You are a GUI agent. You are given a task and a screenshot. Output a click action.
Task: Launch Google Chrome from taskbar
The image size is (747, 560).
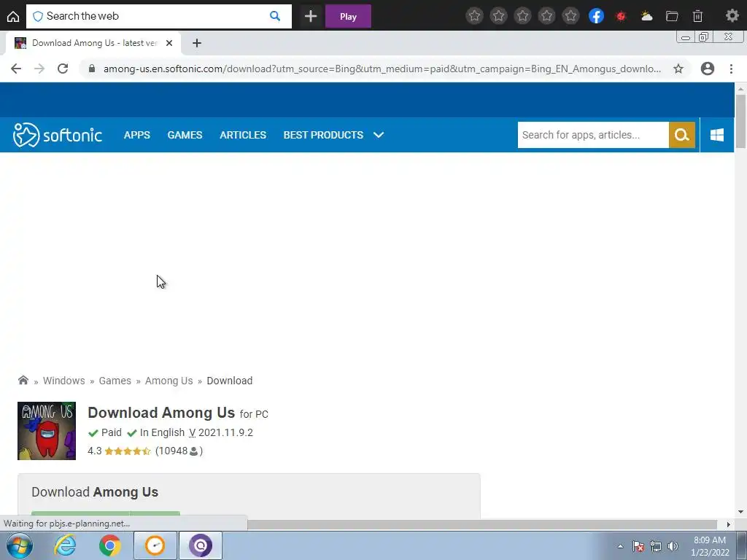(x=109, y=545)
